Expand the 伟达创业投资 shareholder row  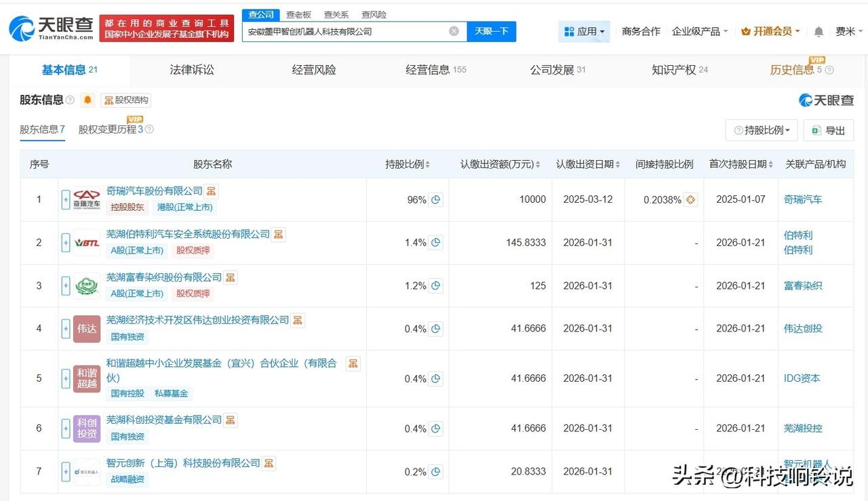66,329
